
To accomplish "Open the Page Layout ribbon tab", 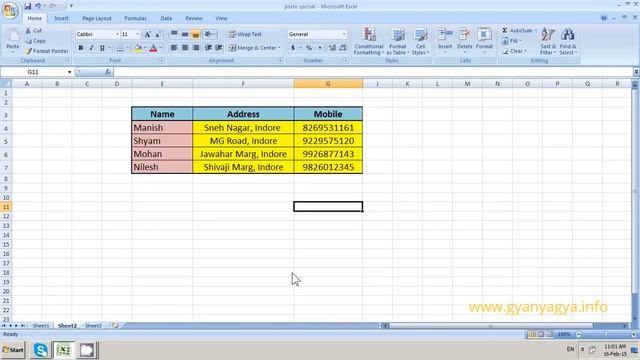I will click(97, 18).
